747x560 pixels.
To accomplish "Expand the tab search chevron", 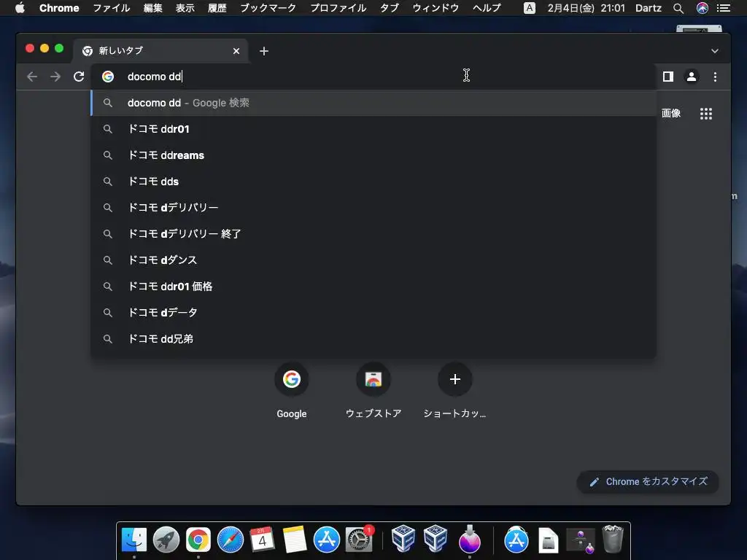I will coord(715,51).
